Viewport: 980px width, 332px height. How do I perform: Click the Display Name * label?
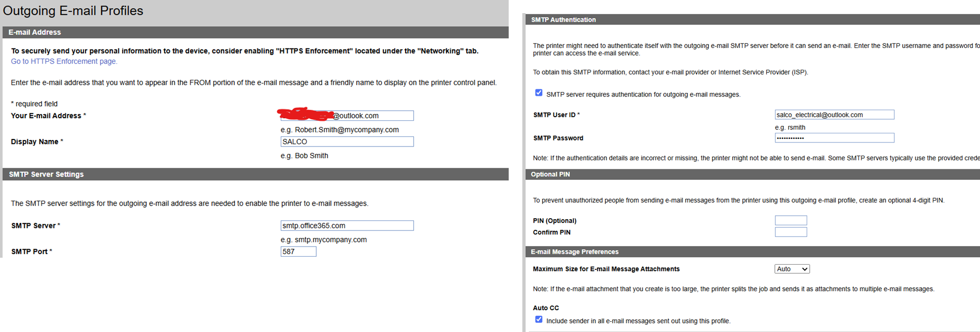(37, 141)
